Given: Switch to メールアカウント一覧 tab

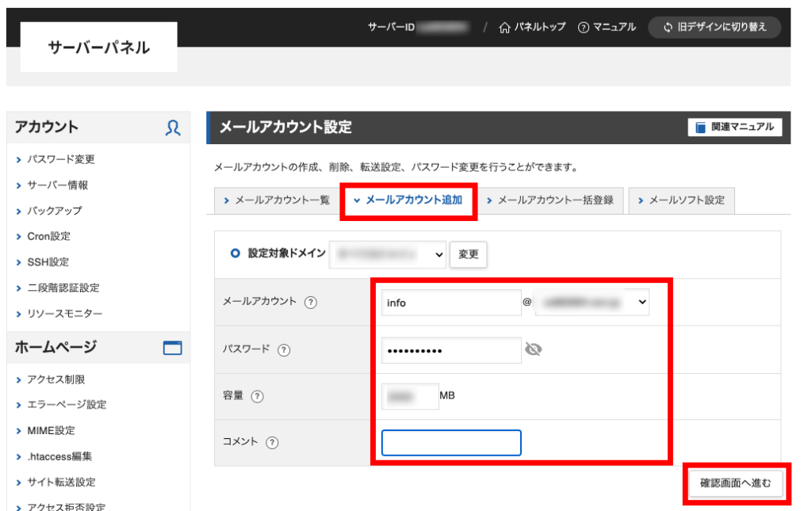Looking at the screenshot, I should pos(277,200).
